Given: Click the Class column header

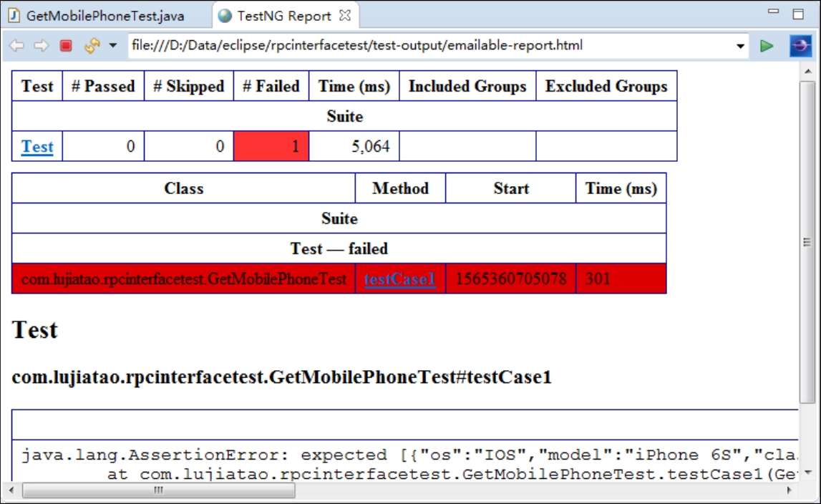Looking at the screenshot, I should point(183,188).
